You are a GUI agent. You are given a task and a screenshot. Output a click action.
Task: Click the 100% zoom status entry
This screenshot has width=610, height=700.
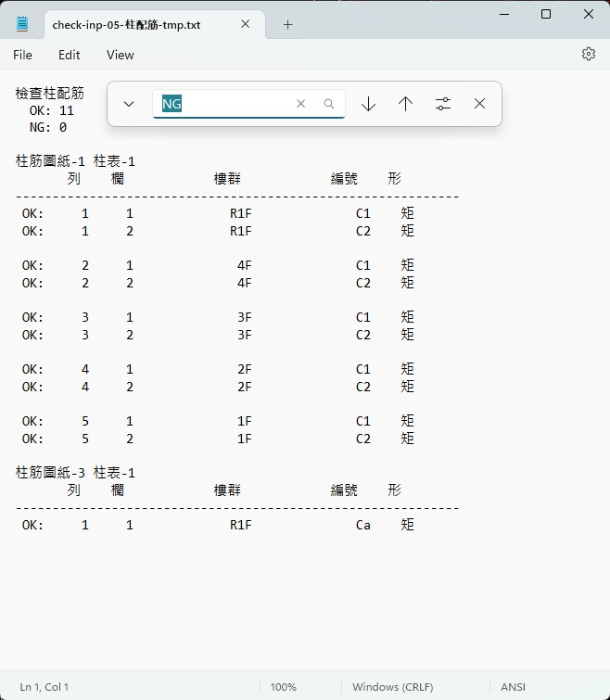283,687
